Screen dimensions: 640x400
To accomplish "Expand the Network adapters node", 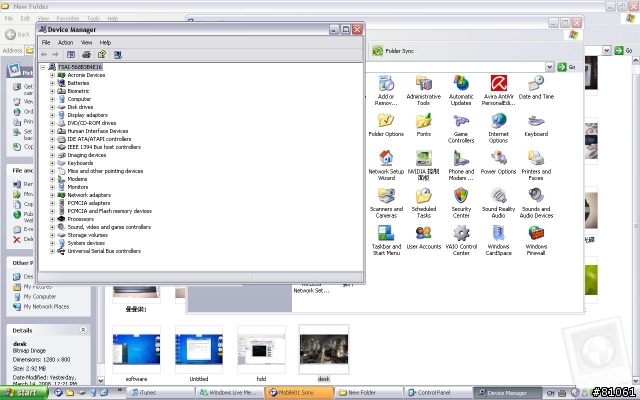I will 52,195.
